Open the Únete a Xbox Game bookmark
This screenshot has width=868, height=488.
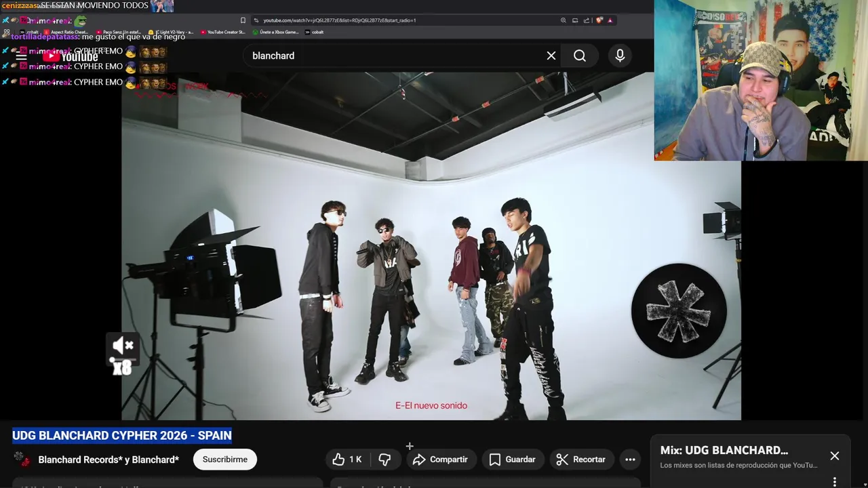pyautogui.click(x=275, y=32)
